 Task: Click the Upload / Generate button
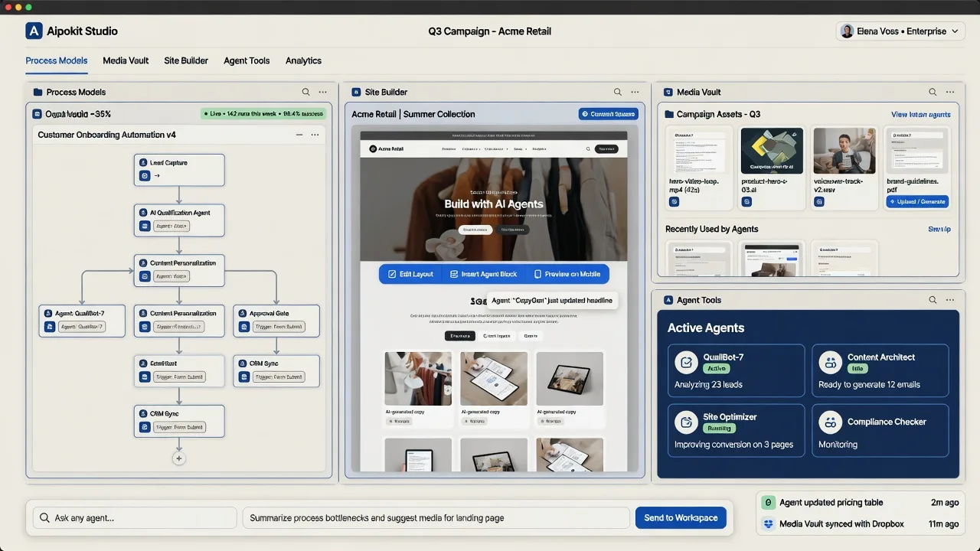point(917,202)
